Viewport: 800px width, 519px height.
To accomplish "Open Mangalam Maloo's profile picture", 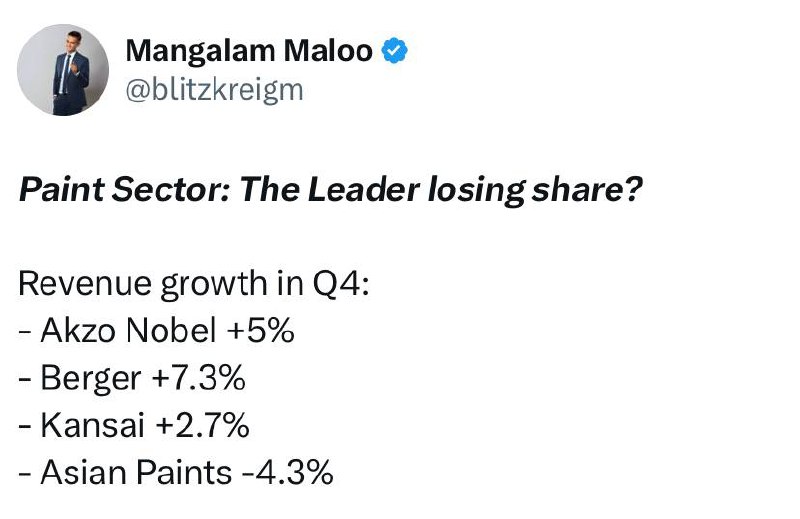I will [63, 70].
